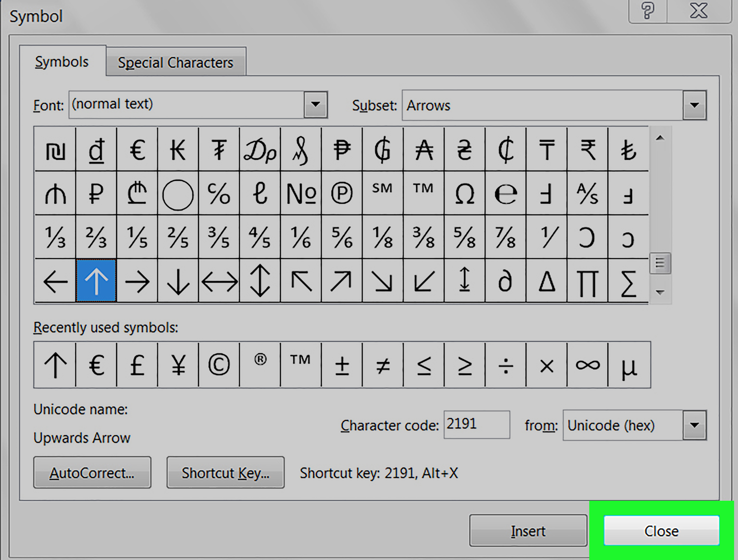This screenshot has width=738, height=560.
Task: Click the Insert button
Action: point(528,531)
